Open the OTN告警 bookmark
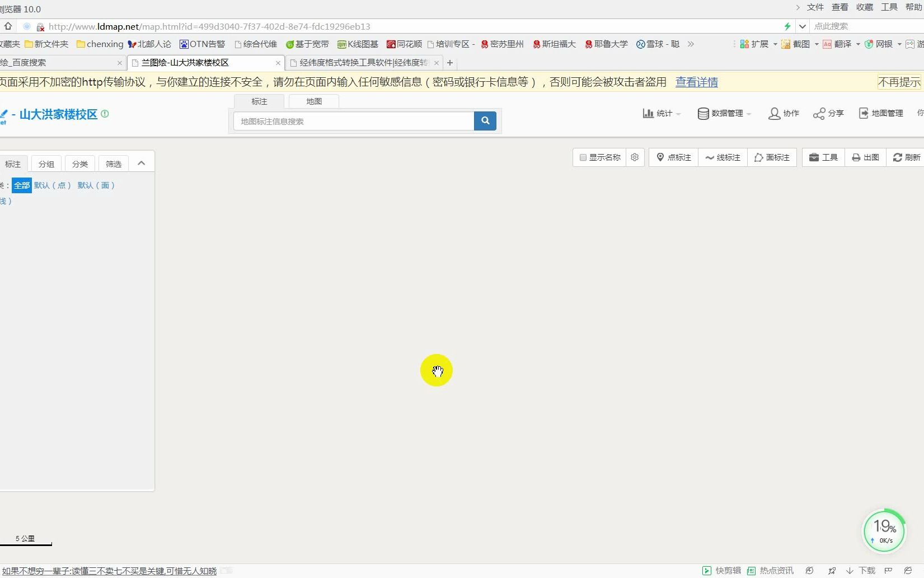 [202, 44]
